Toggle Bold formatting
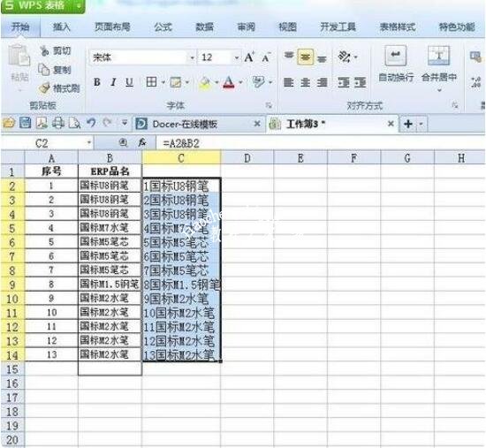Screen dimensions: 486x448 (x=97, y=82)
